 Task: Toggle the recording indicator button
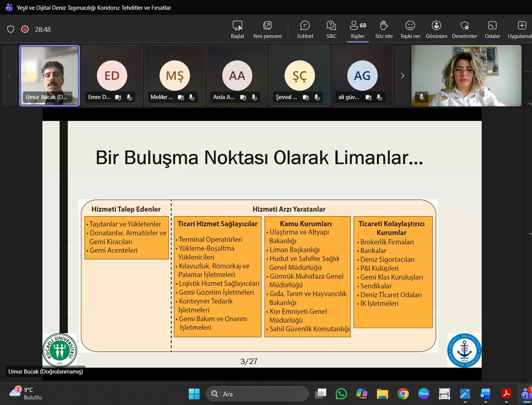click(x=25, y=30)
